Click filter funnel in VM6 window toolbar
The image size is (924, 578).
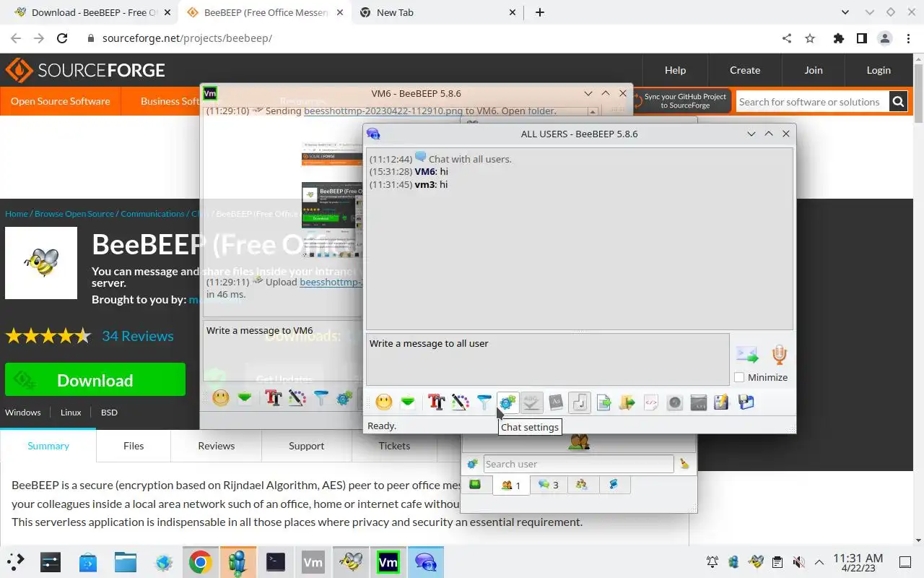point(321,397)
